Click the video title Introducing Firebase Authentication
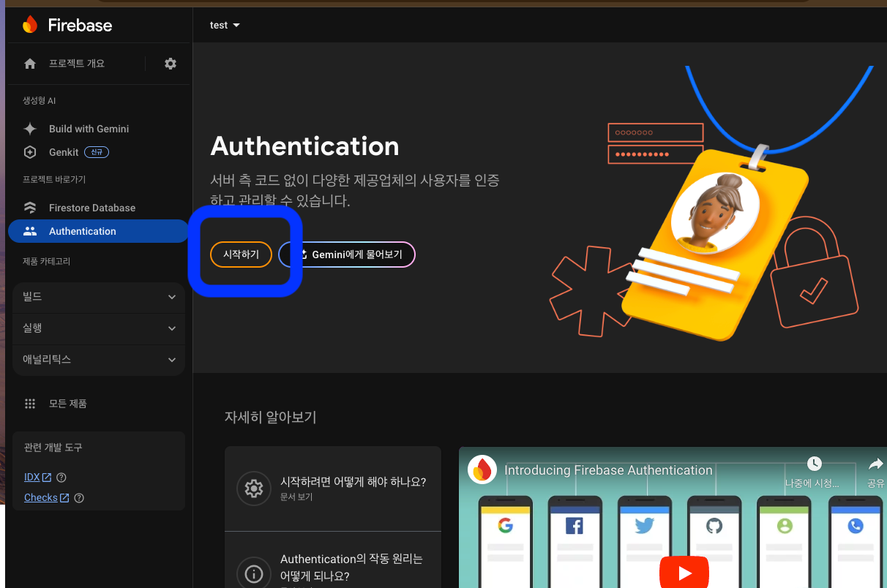This screenshot has height=588, width=887. 608,470
